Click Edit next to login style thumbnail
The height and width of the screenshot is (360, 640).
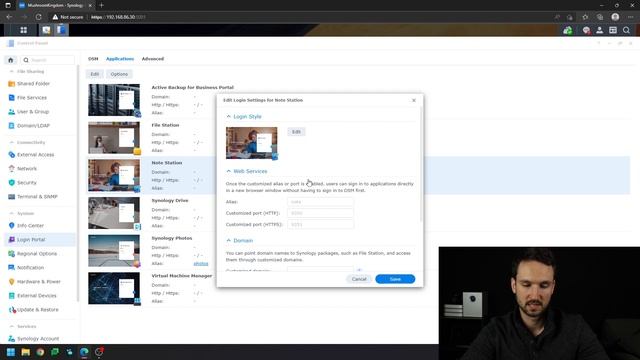296,131
